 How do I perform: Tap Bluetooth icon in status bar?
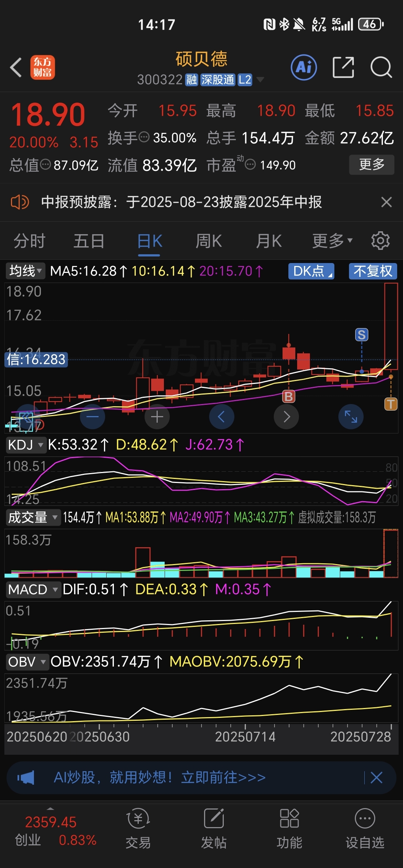click(x=284, y=24)
